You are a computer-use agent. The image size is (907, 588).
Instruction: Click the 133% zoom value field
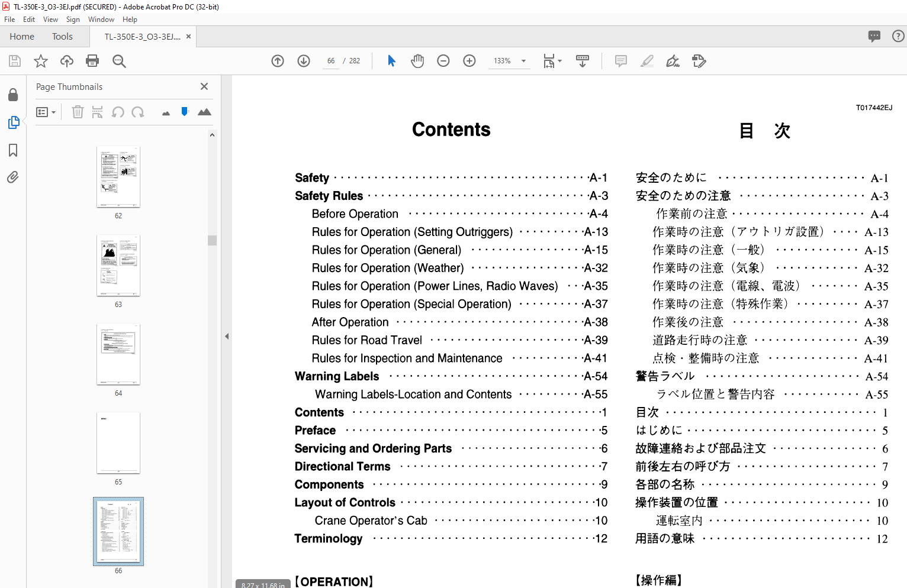(503, 61)
